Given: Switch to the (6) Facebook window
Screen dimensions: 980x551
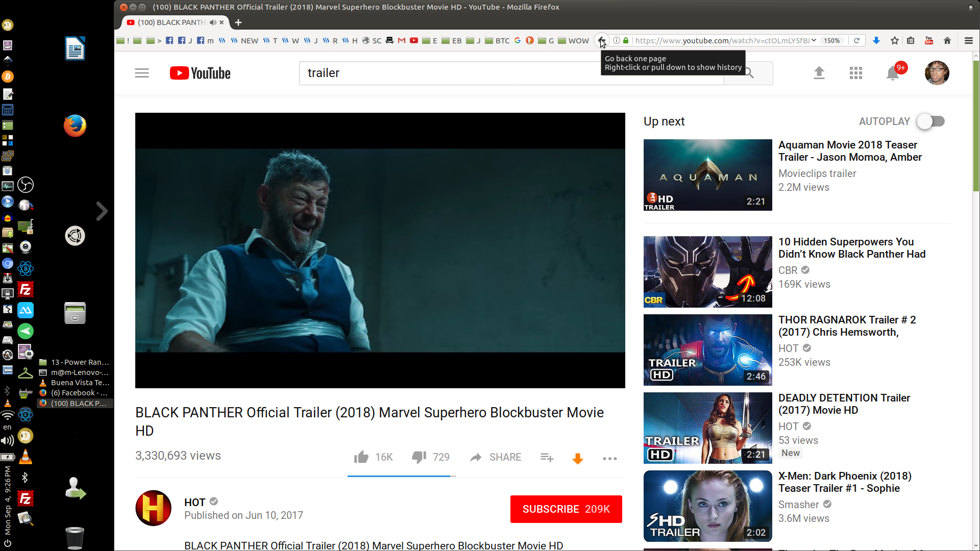Looking at the screenshot, I should 75,393.
